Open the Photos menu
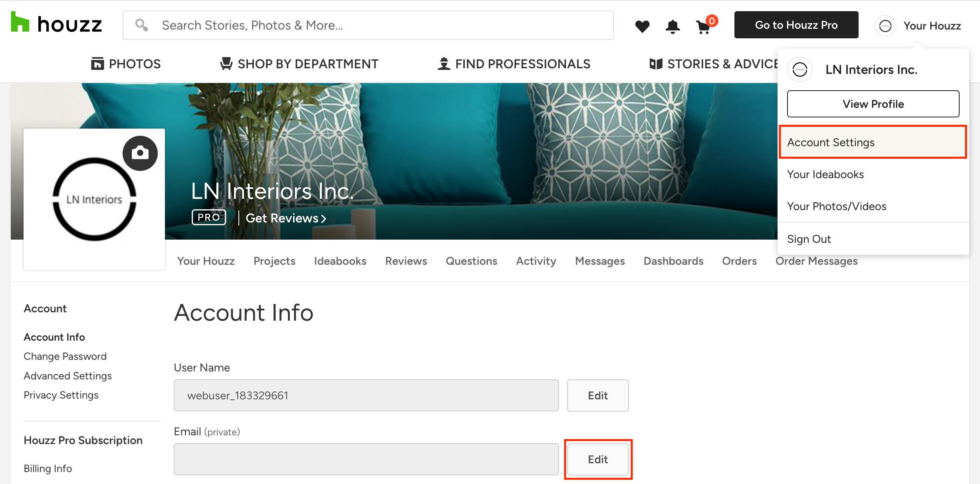Viewport: 980px width, 484px height. click(x=126, y=64)
